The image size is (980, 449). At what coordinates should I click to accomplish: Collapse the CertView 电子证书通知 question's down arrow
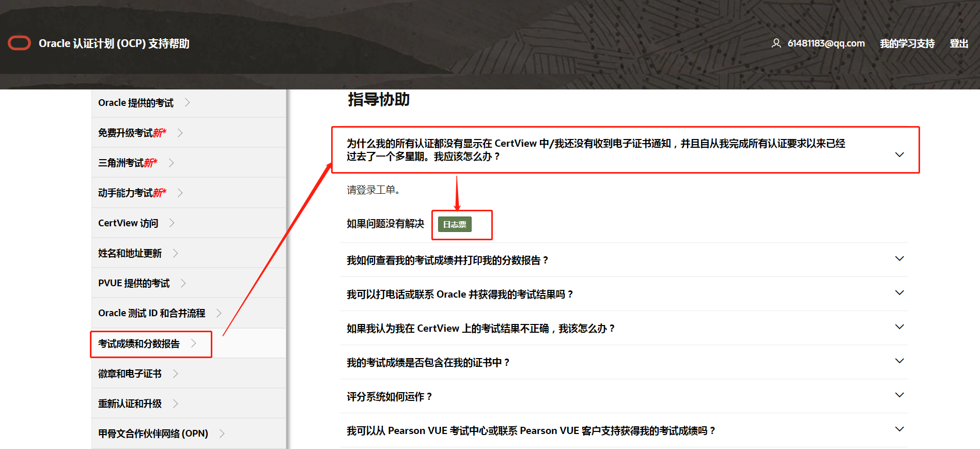click(899, 154)
